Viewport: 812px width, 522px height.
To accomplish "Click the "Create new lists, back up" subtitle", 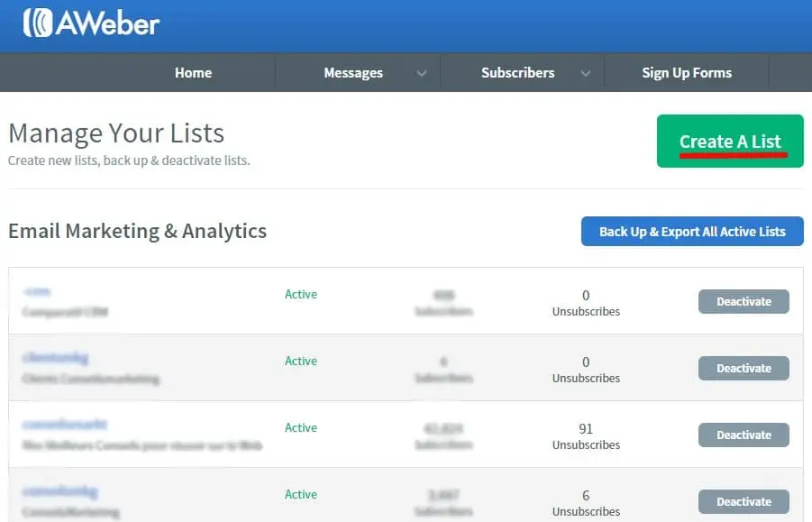I will coord(129,160).
